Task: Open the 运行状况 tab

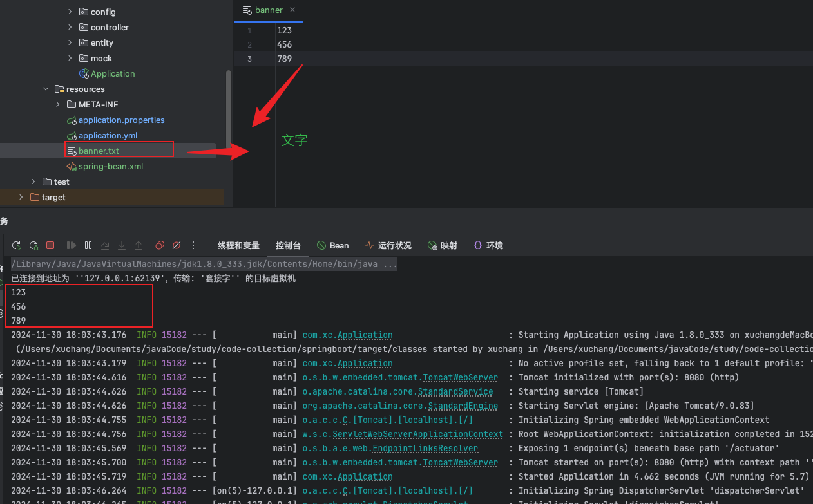Action: click(388, 245)
